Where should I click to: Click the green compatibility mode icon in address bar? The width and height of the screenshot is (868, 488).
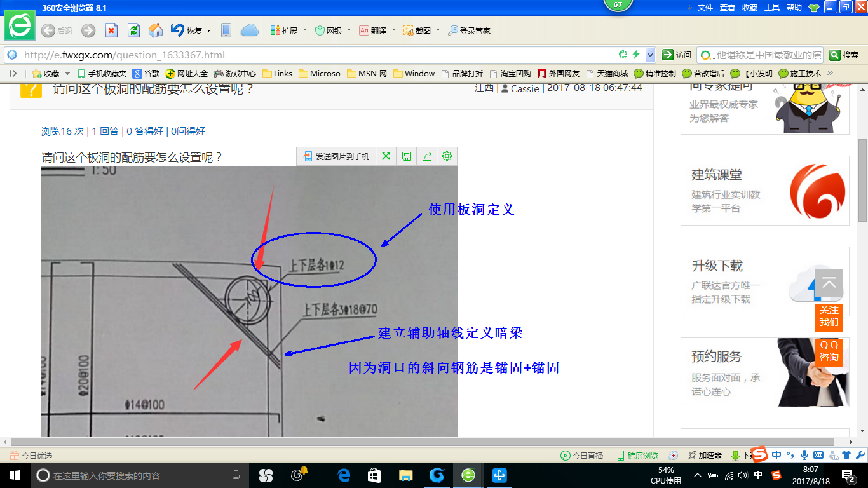[x=623, y=55]
